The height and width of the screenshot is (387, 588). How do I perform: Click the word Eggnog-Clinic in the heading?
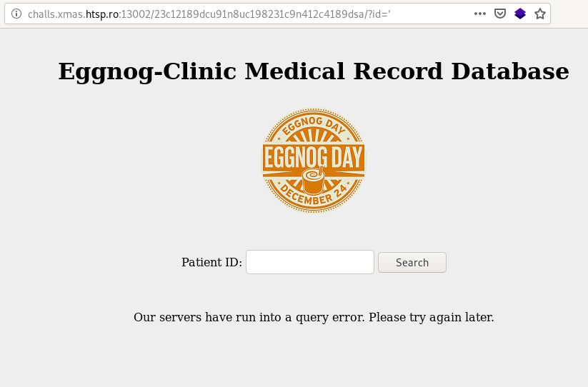pyautogui.click(x=147, y=71)
